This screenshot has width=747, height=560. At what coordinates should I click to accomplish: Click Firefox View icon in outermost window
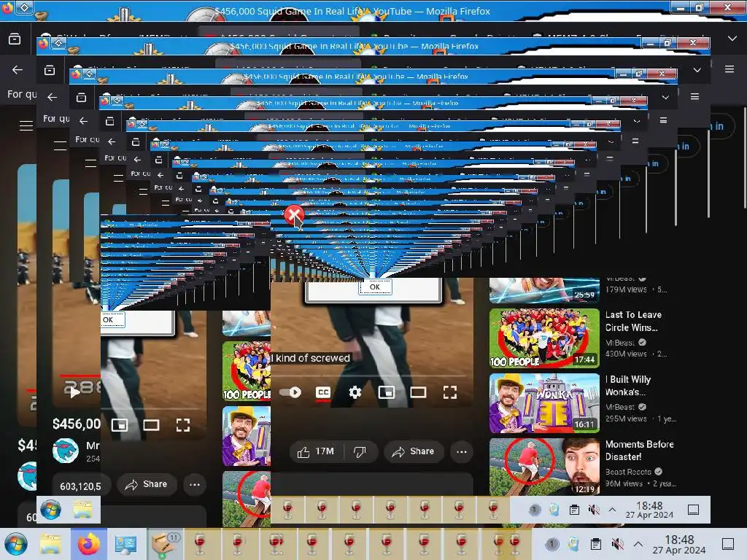tap(15, 39)
